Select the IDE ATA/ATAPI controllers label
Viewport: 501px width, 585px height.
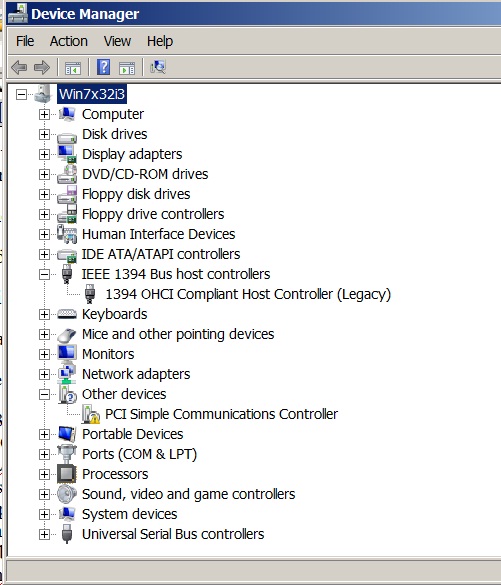tap(161, 254)
